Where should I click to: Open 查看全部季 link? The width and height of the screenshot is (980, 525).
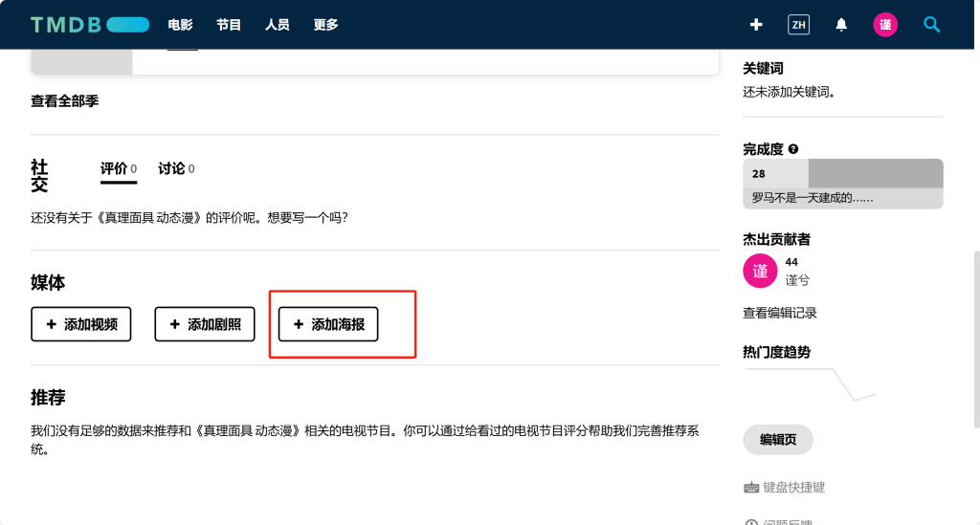64,100
